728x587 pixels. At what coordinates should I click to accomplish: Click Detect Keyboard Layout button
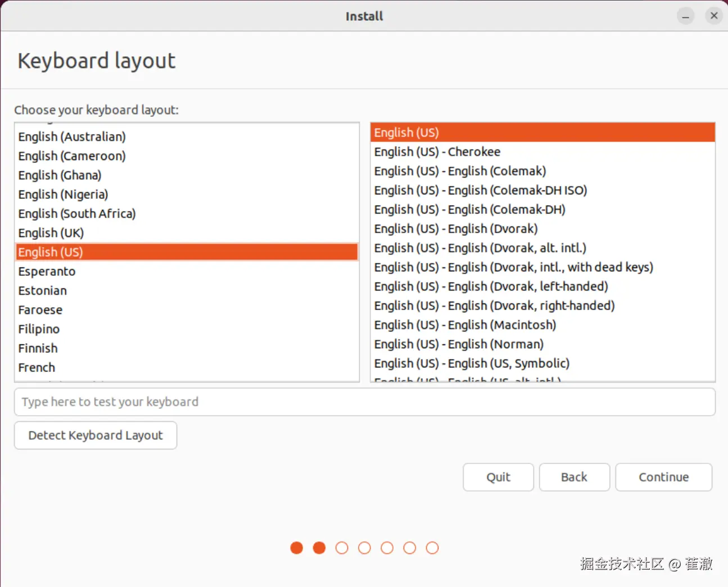pos(96,435)
